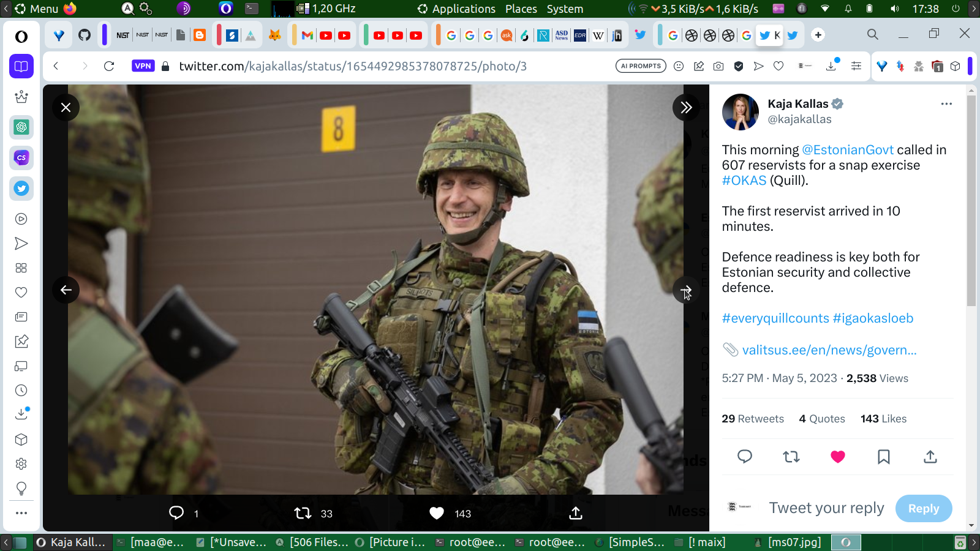Reload the page
This screenshot has width=980, height=551.
click(x=109, y=66)
